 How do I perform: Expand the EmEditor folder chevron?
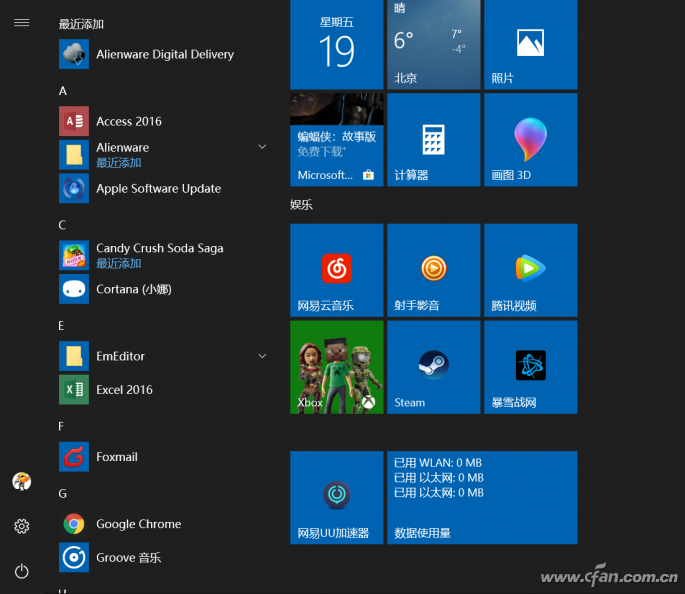pyautogui.click(x=262, y=356)
